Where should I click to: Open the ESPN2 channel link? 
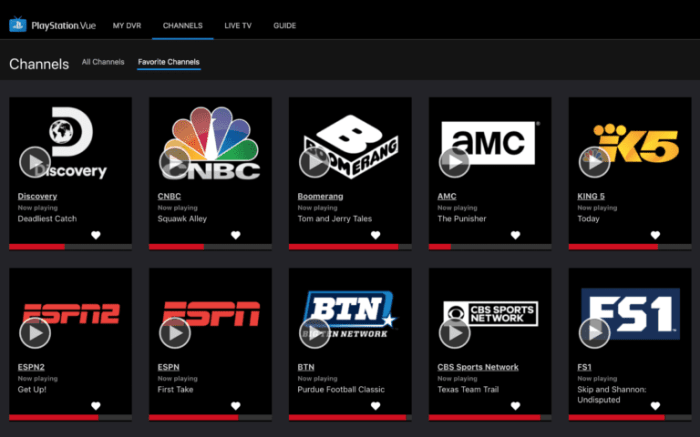[31, 367]
